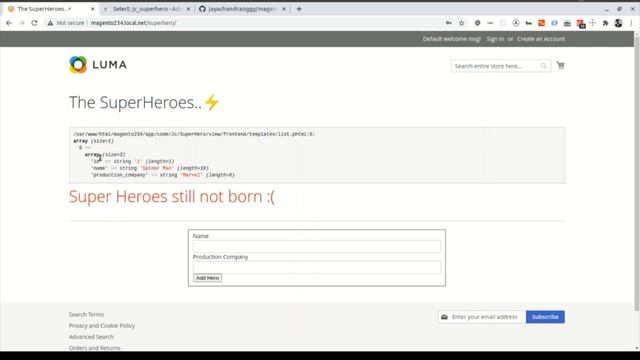
Task: Click the browser forward arrow
Action: pos(22,23)
